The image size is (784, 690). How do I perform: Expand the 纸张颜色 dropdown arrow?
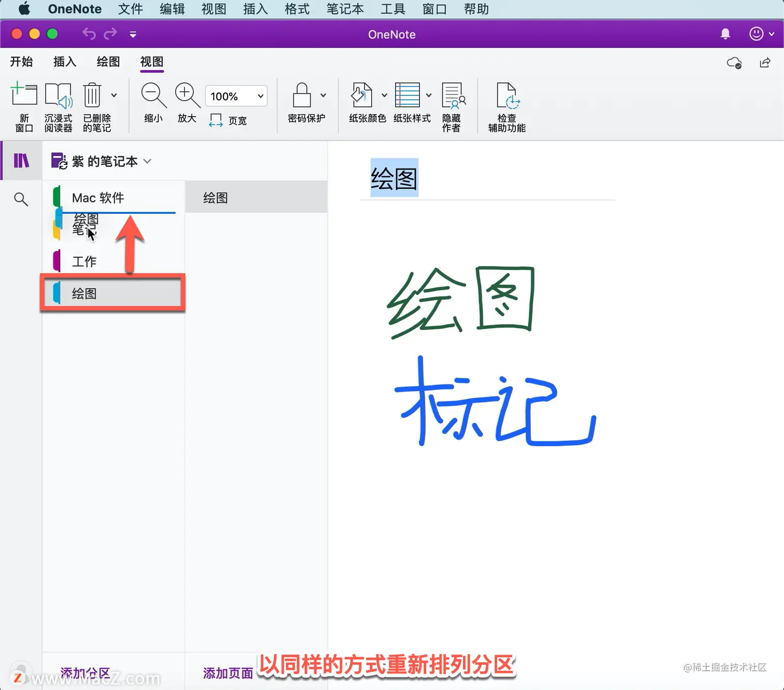(384, 95)
